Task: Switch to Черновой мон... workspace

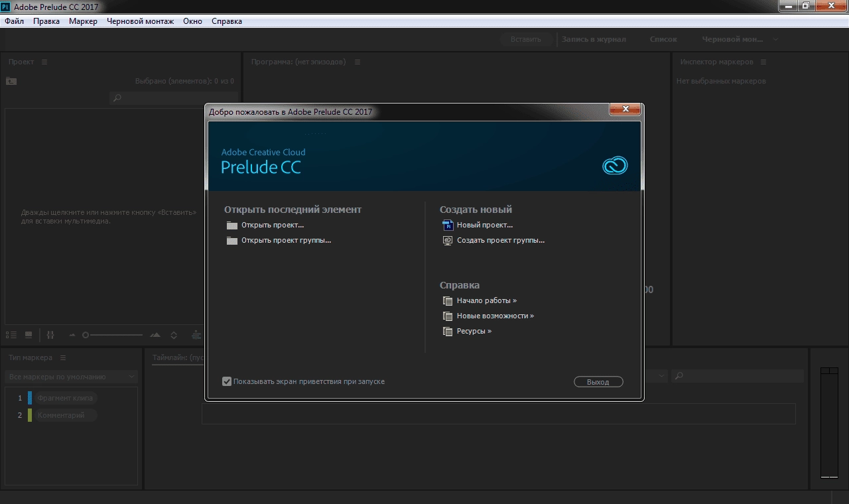Action: pyautogui.click(x=733, y=39)
